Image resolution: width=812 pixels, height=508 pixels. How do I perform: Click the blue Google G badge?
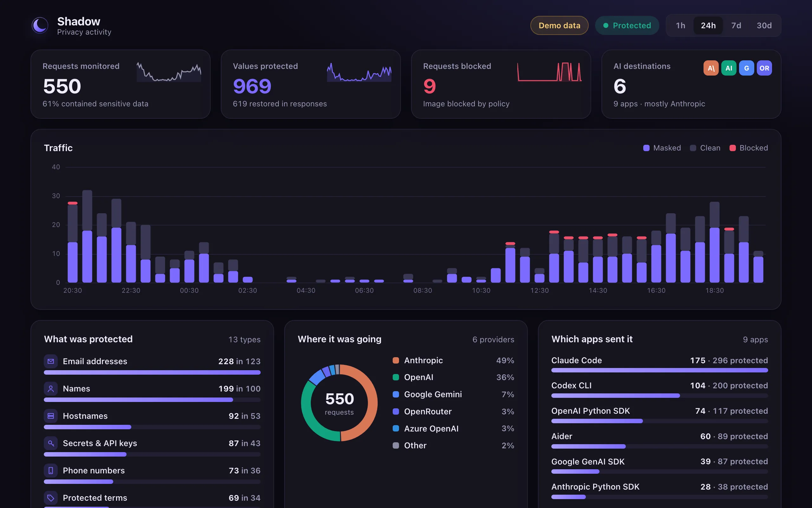pyautogui.click(x=746, y=68)
